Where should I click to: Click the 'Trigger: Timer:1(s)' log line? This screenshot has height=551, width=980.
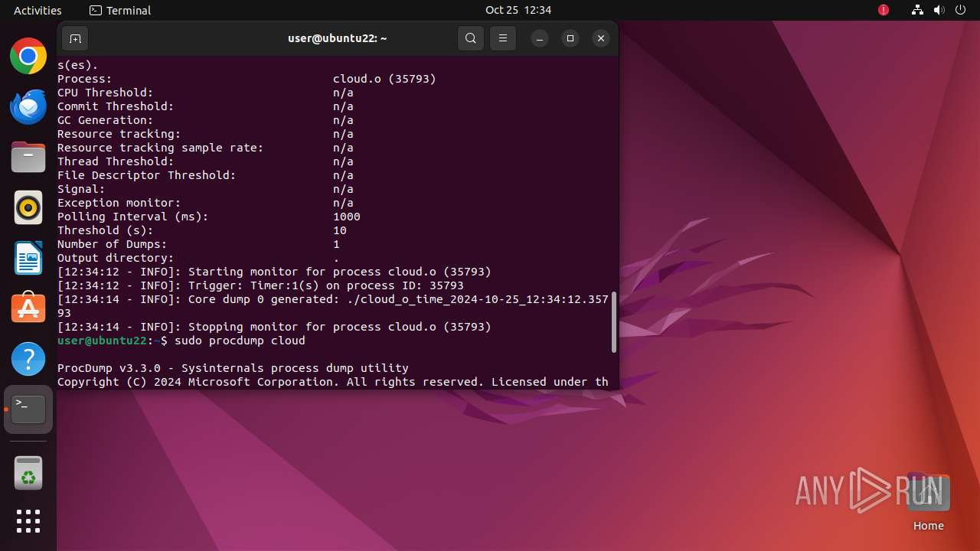point(260,285)
